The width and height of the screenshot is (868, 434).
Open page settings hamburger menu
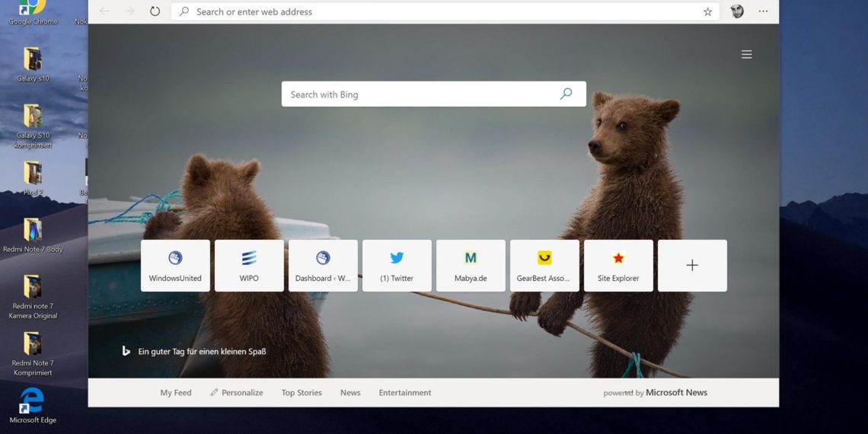746,54
